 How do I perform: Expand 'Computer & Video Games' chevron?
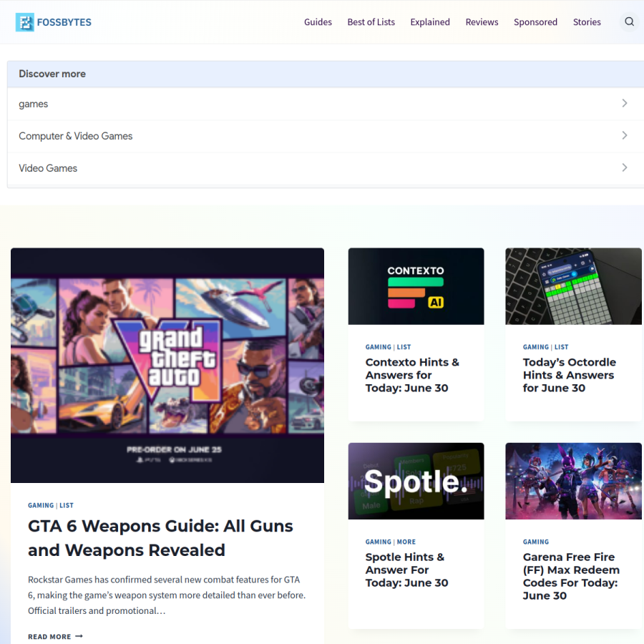(624, 135)
